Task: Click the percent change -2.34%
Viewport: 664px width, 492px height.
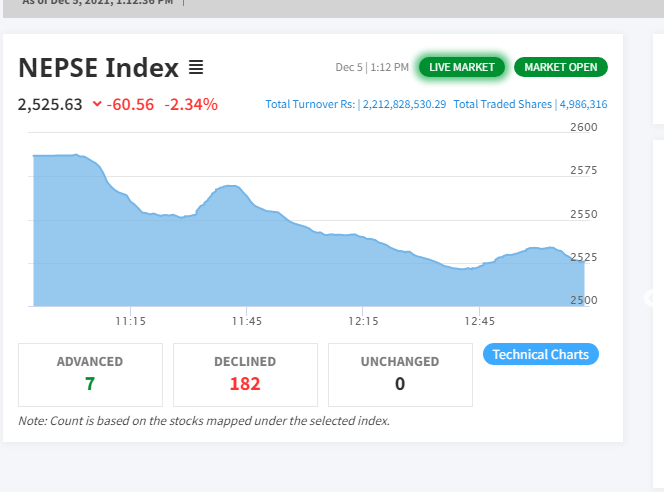Action: (x=191, y=105)
